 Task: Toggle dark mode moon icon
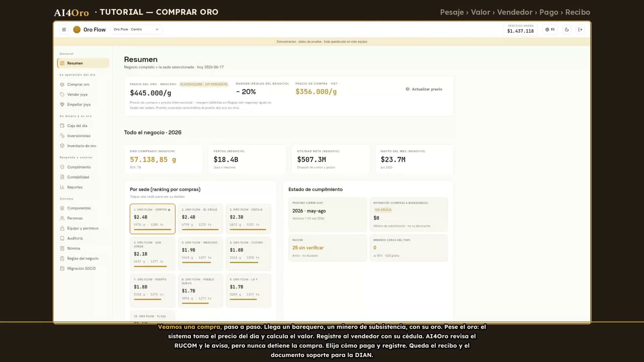pyautogui.click(x=567, y=29)
